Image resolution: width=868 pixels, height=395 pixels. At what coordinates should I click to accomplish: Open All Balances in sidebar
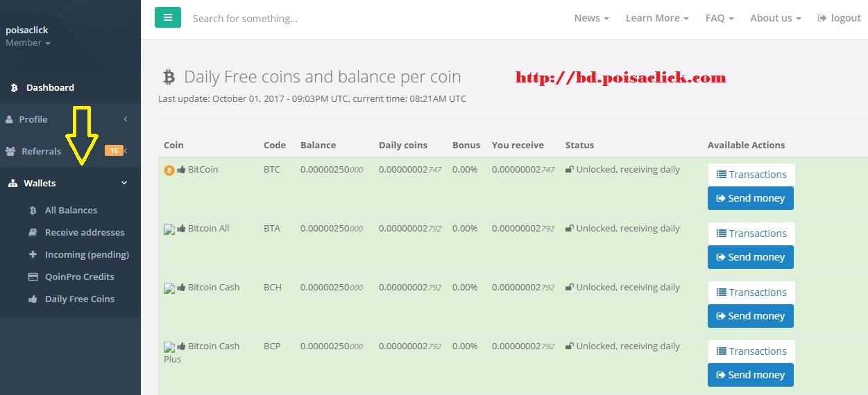pyautogui.click(x=71, y=210)
